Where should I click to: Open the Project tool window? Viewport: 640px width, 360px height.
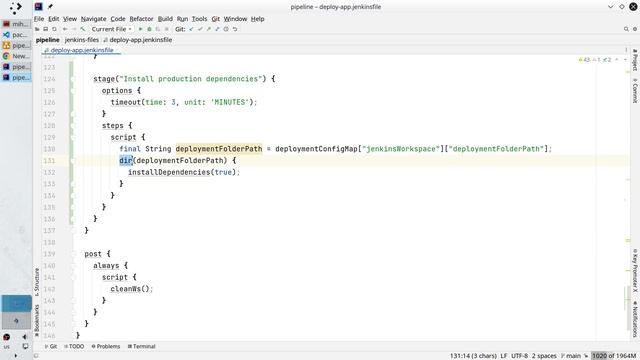tap(635, 60)
